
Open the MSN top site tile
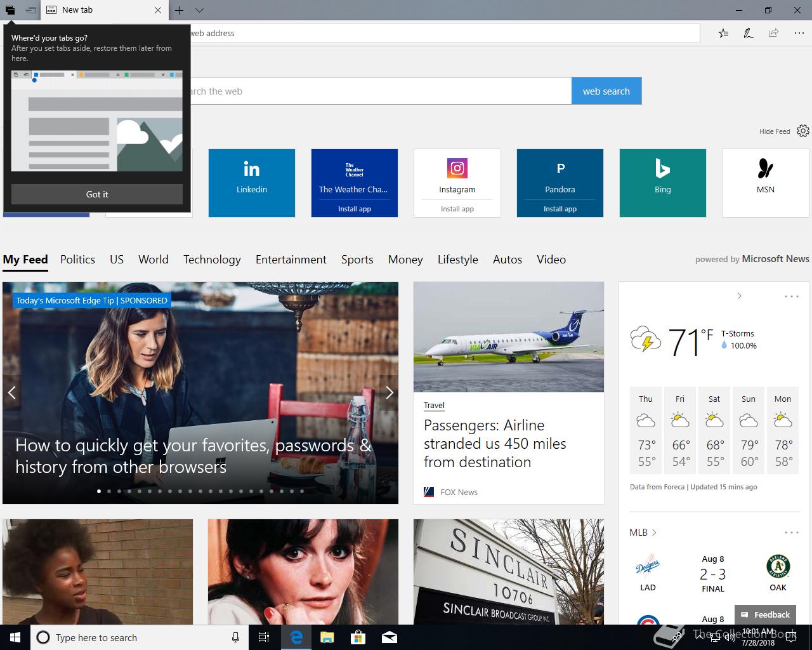pos(766,183)
